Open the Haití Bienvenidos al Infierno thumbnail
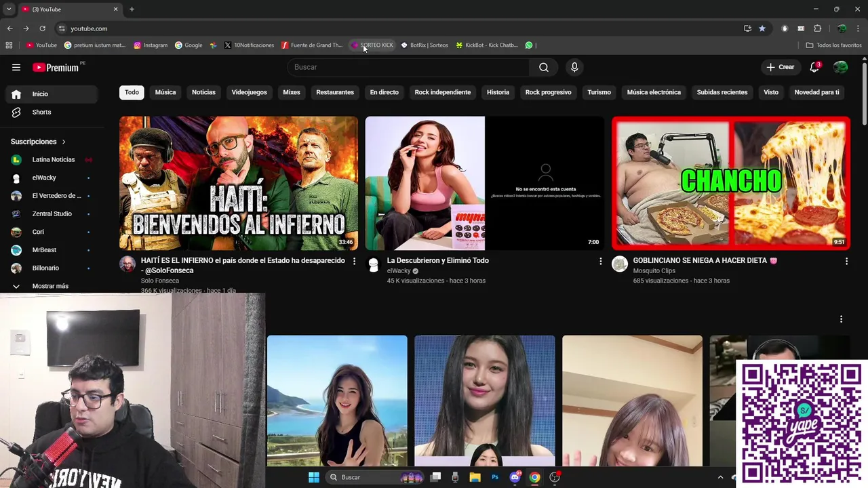The width and height of the screenshot is (868, 488). click(x=239, y=183)
